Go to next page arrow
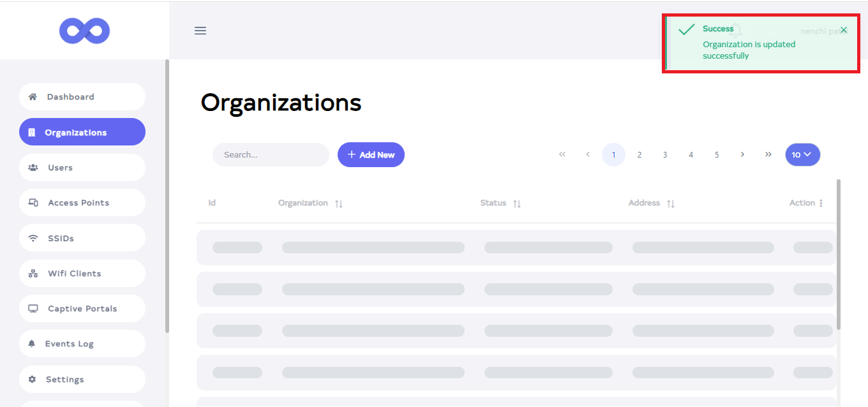The height and width of the screenshot is (407, 868). coord(742,154)
